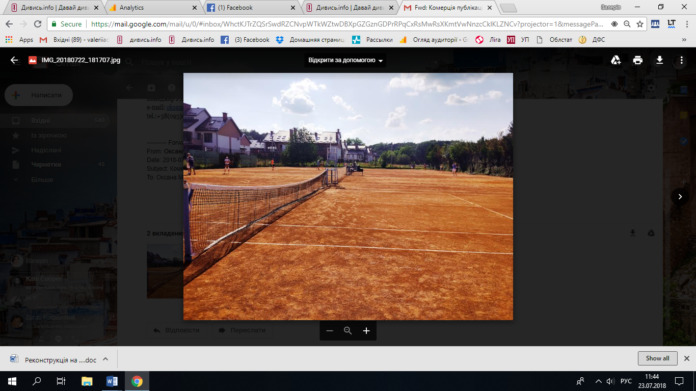Reset zoom using the magnifier icon
Viewport: 696px width, 391px height.
point(348,331)
